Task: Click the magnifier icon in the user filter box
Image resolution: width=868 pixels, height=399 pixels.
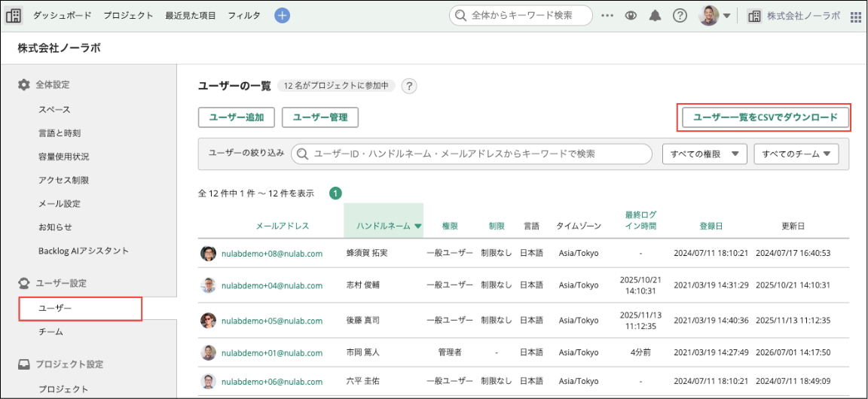Action: [302, 154]
